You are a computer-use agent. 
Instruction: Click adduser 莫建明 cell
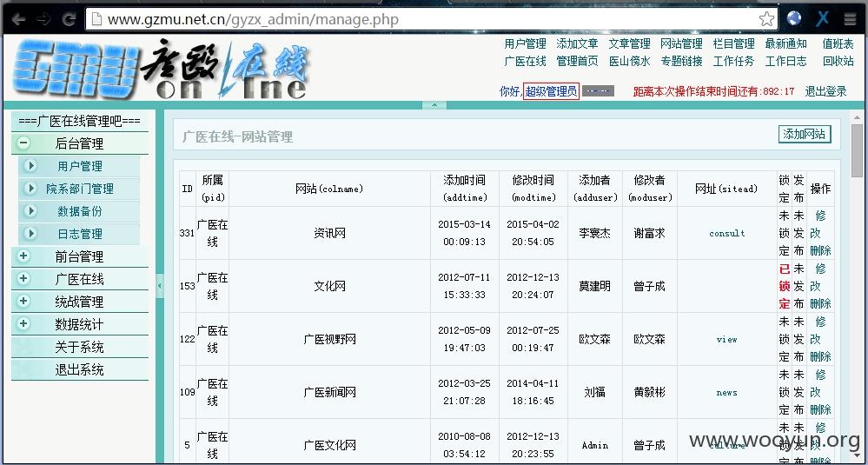(594, 286)
